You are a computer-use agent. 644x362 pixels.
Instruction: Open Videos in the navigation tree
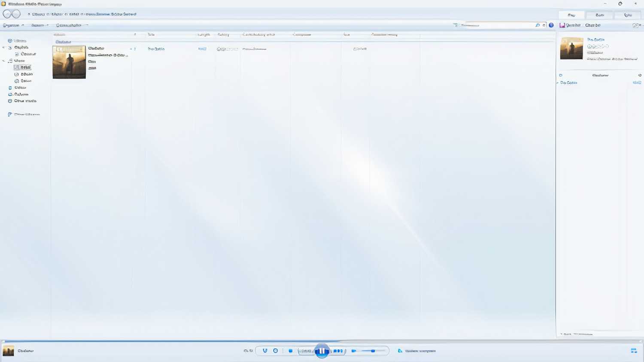(x=17, y=87)
